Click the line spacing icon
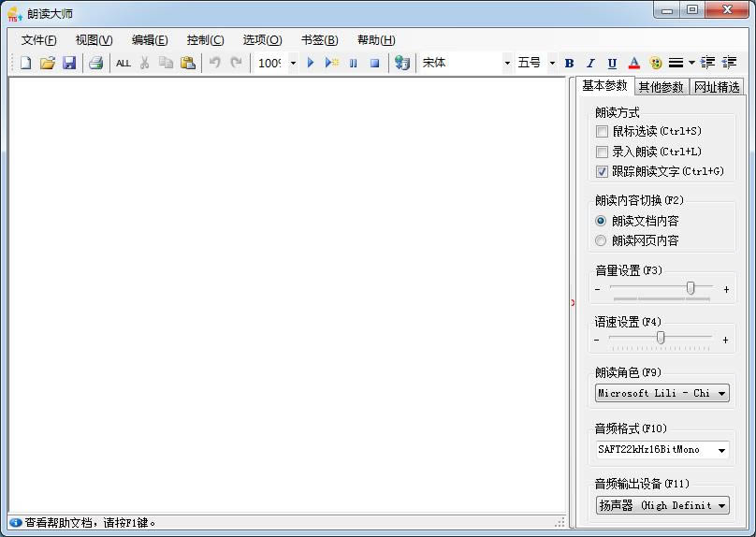756x537 pixels. tap(676, 63)
